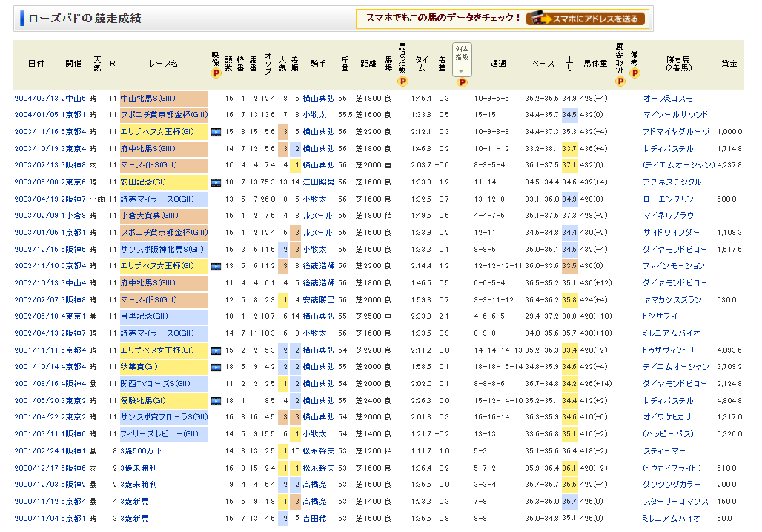This screenshot has height=532, width=762.
Task: Open jockey 吉田稔 profile
Action: [x=314, y=519]
